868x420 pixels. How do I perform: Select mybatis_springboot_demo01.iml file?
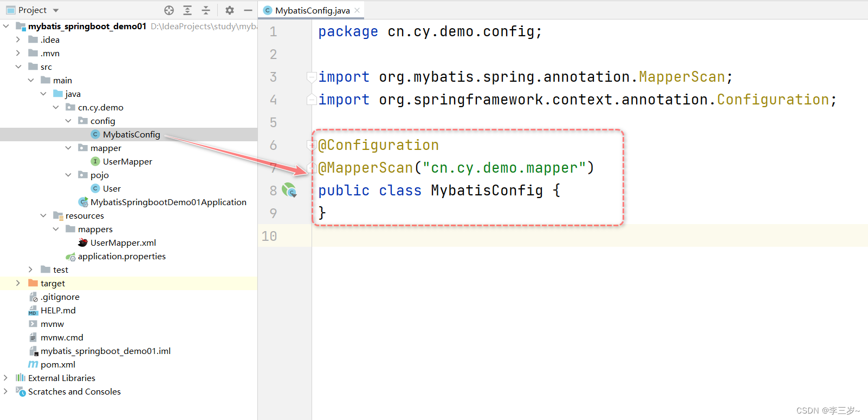click(106, 351)
